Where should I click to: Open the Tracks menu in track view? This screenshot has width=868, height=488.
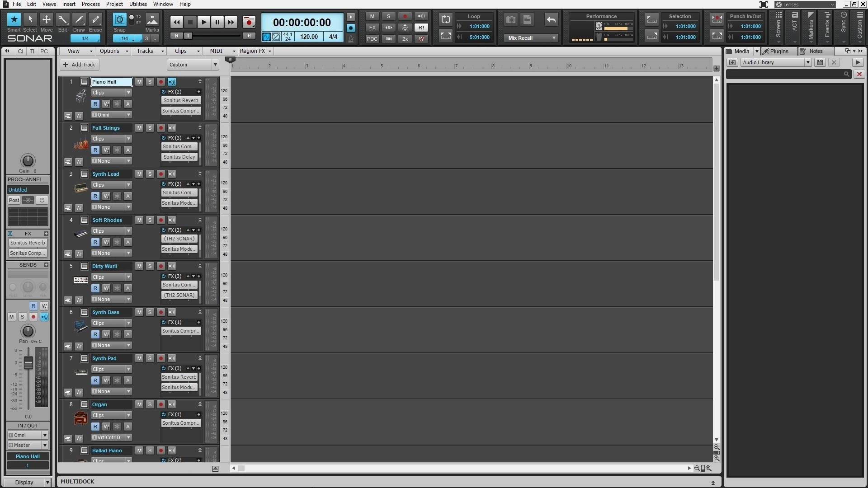(x=150, y=51)
